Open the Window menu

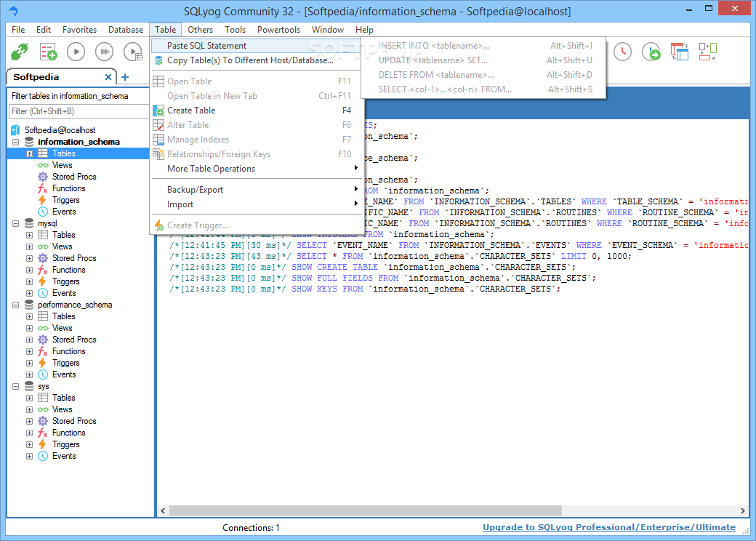click(328, 29)
